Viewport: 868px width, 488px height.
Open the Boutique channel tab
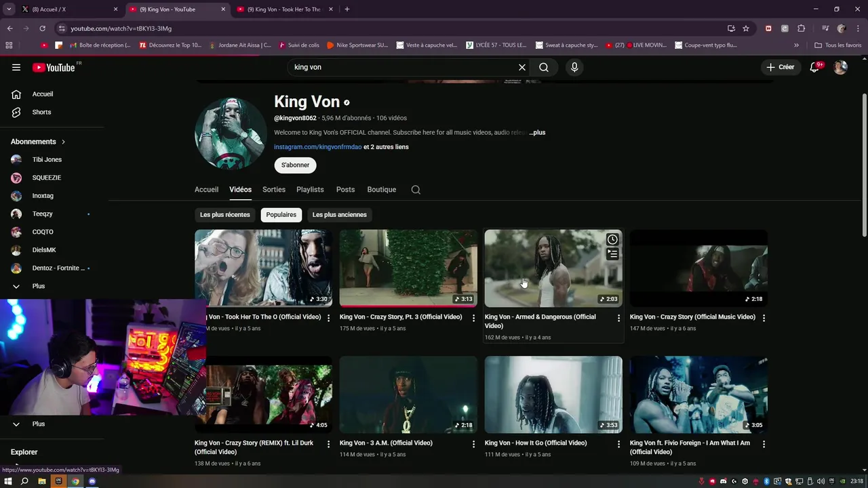(382, 190)
